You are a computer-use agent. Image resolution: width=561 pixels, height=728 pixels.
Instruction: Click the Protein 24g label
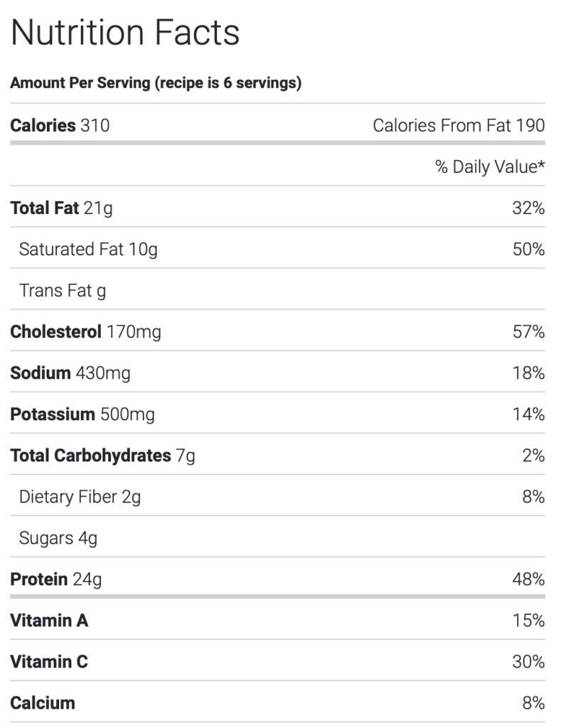click(x=56, y=579)
